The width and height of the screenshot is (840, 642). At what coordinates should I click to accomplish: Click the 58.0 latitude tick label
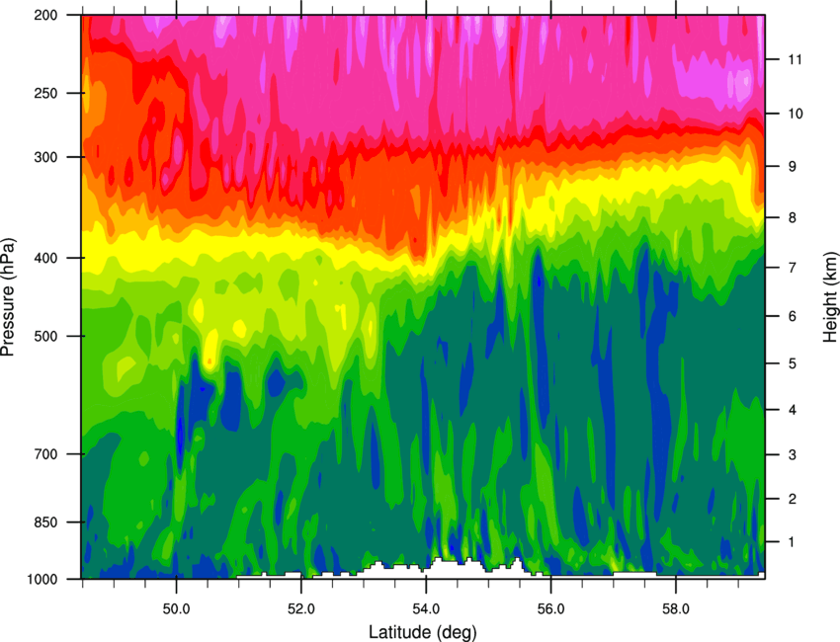point(676,609)
